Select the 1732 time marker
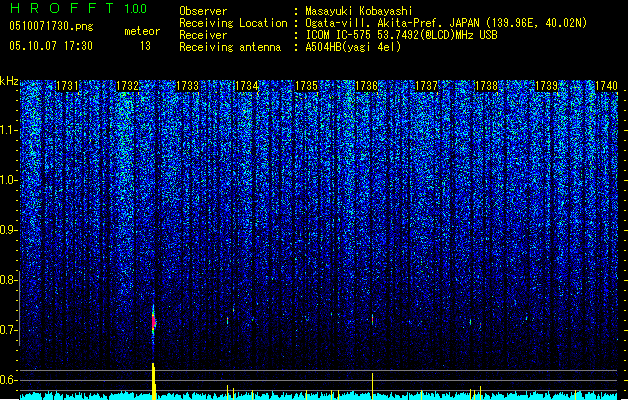This screenshot has width=629, height=400. tap(127, 86)
